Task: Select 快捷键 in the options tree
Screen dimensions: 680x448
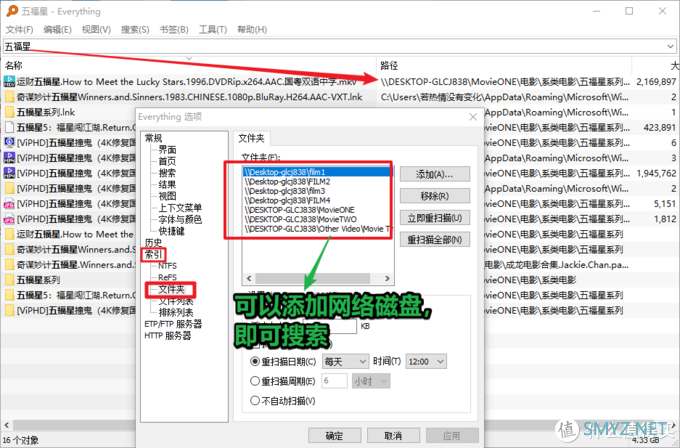Action: (x=171, y=231)
